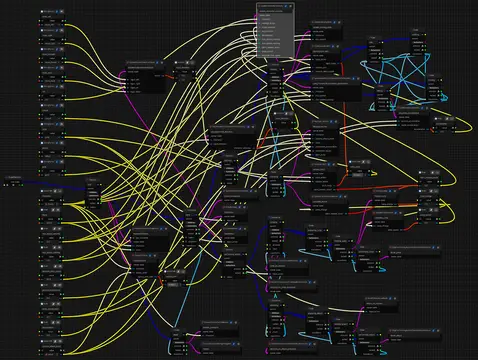Click gray close icon on bottom-right-most wide node
This screenshot has width=478, height=360.
[438, 331]
